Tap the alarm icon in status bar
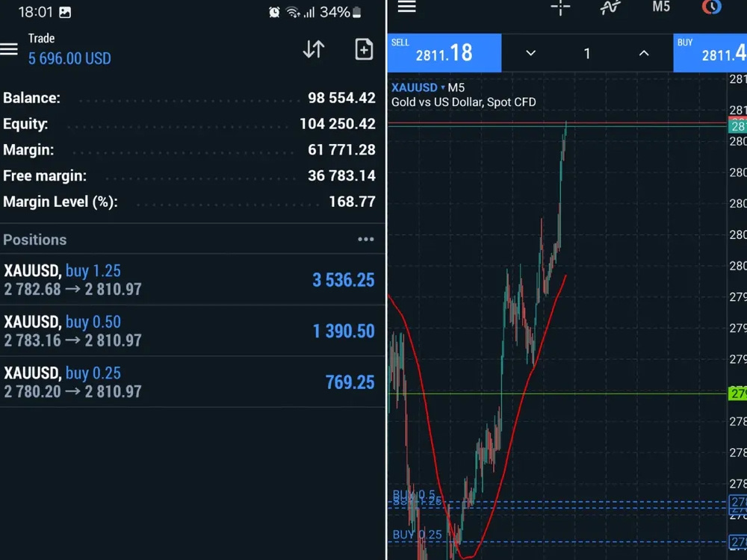This screenshot has height=560, width=747. click(x=274, y=13)
